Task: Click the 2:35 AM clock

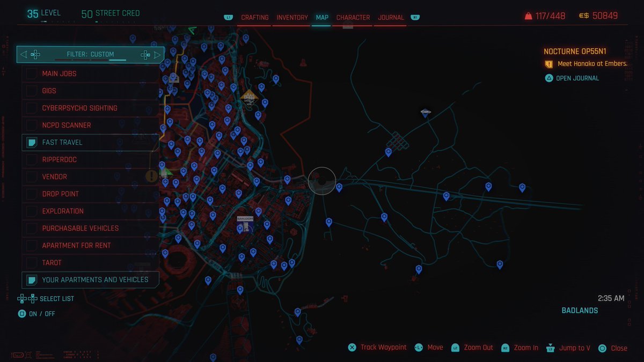Action: coord(611,298)
